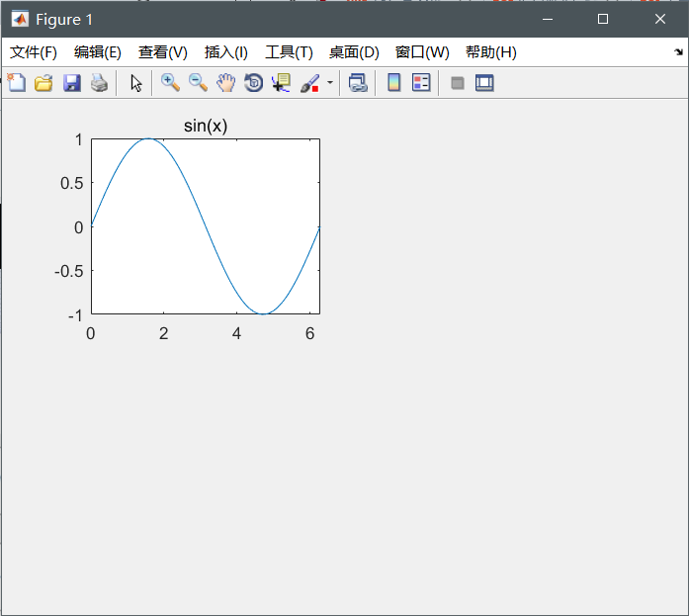
Task: Select the Pan hand tool
Action: click(225, 83)
